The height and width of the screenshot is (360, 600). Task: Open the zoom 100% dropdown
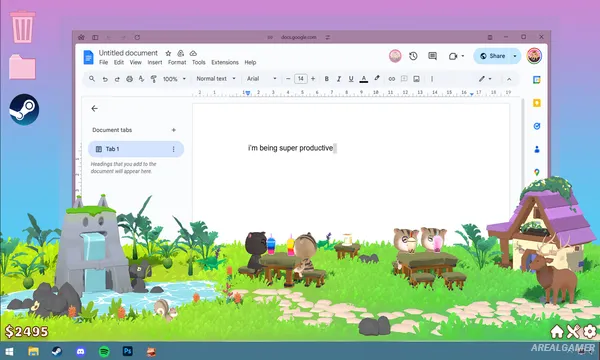tap(174, 79)
